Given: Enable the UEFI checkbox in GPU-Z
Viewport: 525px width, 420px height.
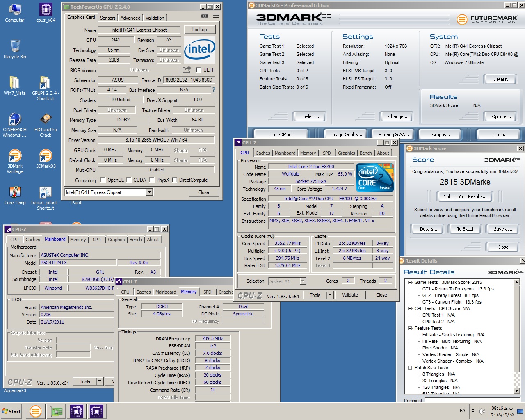Looking at the screenshot, I should 199,70.
